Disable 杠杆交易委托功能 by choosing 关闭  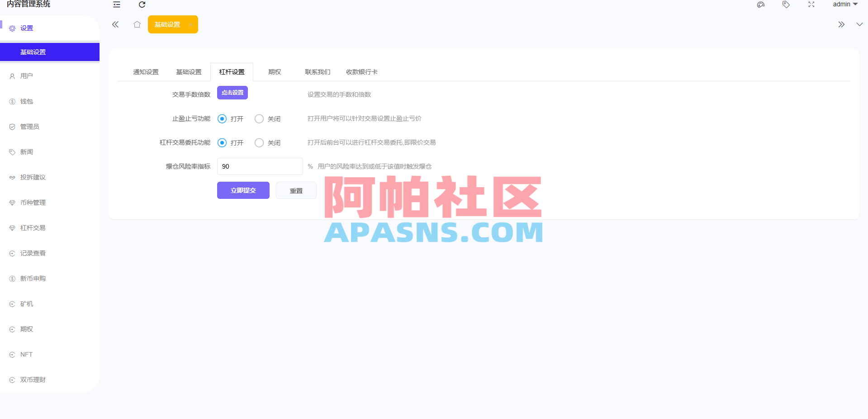pos(259,142)
